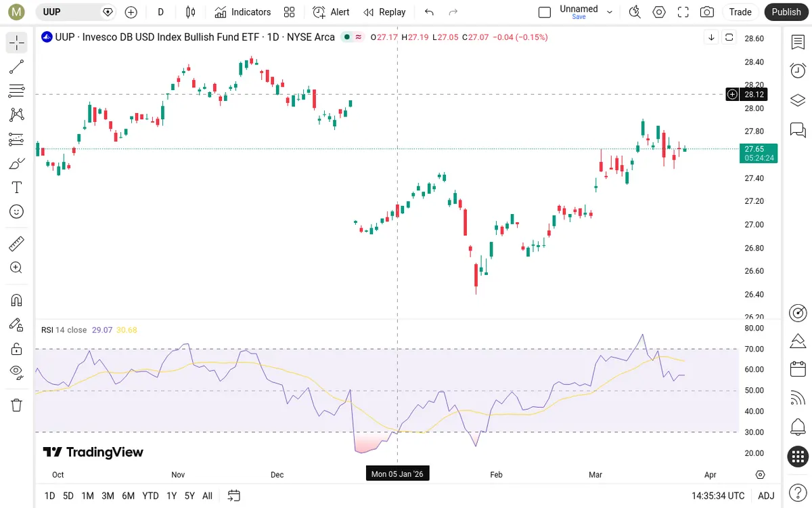Screen dimensions: 812x508
Task: Open the patterns drawing tools
Action: click(x=17, y=115)
